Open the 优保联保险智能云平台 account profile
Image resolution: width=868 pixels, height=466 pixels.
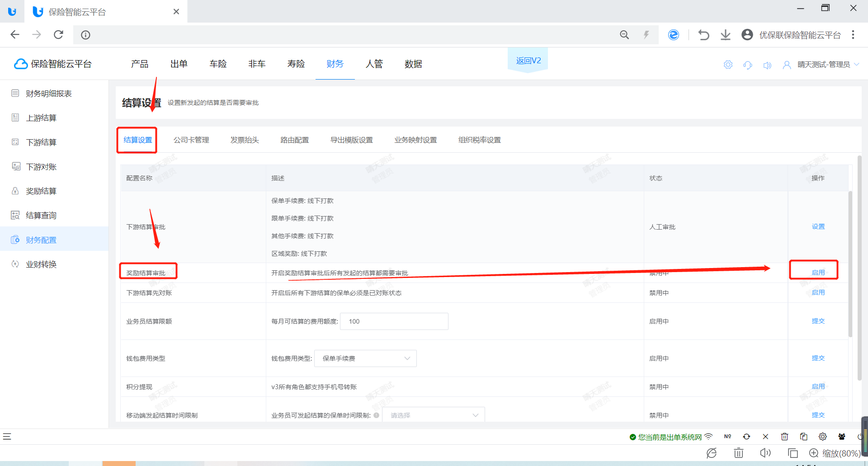tap(791, 35)
